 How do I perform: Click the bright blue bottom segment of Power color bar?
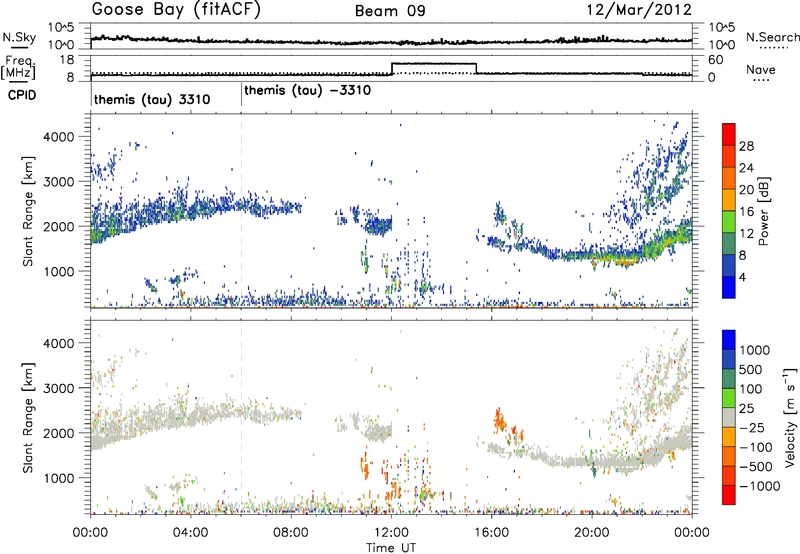(x=729, y=287)
